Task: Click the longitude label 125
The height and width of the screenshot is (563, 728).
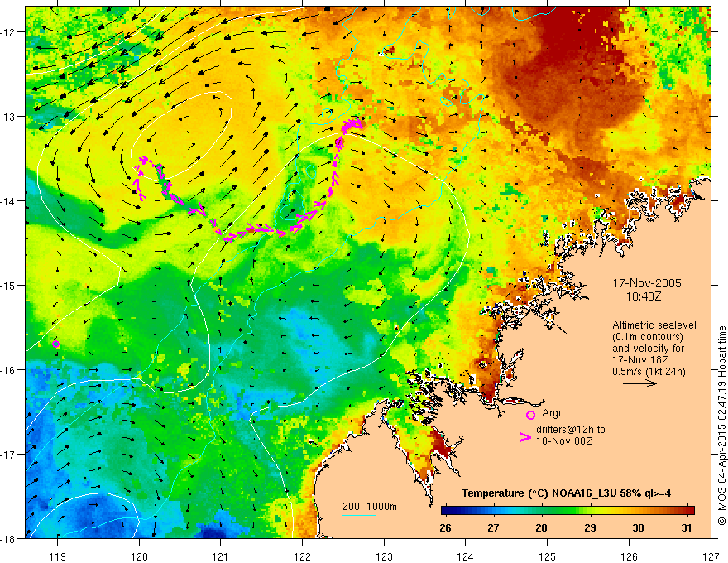Action: tap(548, 556)
